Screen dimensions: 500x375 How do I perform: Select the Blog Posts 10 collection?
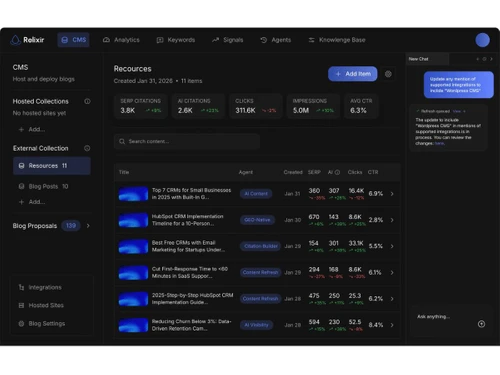pyautogui.click(x=43, y=186)
